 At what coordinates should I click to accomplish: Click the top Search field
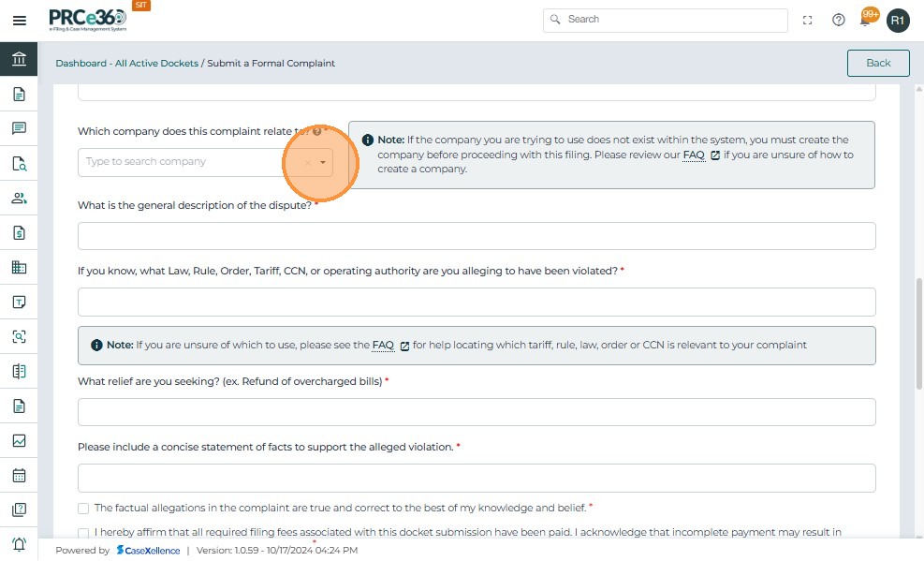(x=666, y=20)
